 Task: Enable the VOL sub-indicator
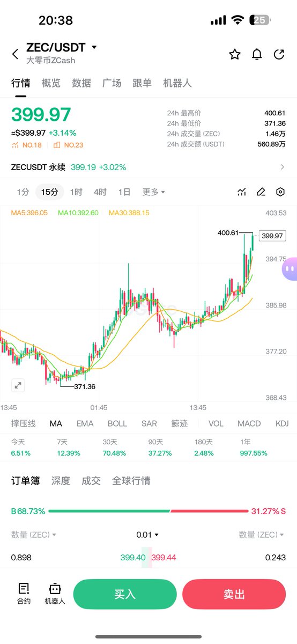[x=216, y=423]
